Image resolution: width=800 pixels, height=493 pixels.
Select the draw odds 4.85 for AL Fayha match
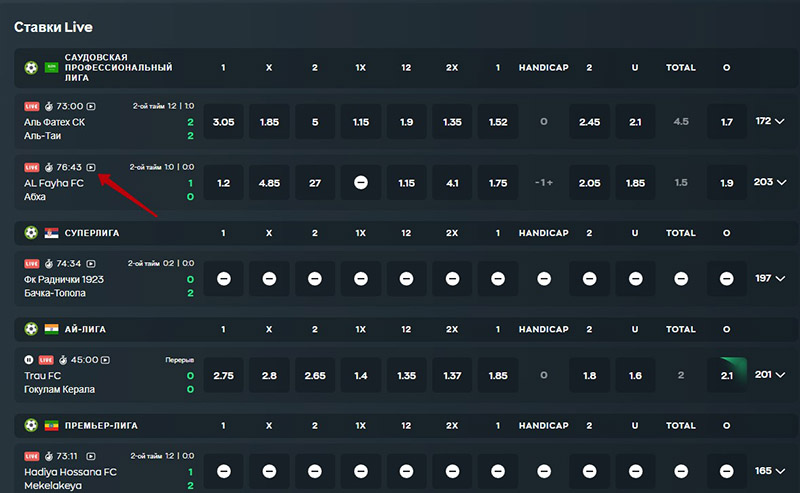click(269, 183)
